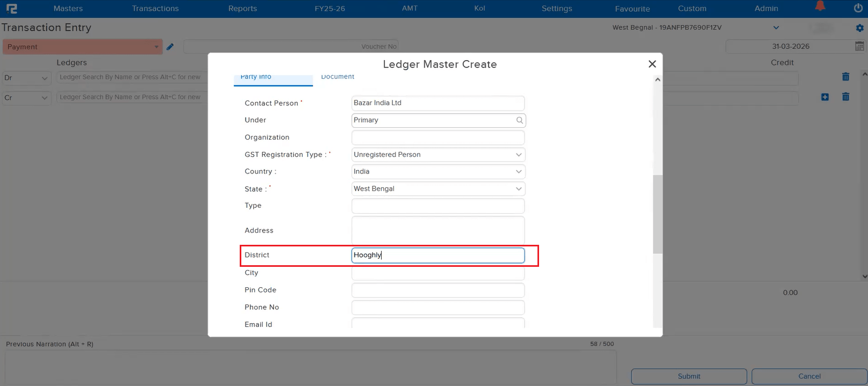Open the Favourite menu
Screen dimensions: 868x386
(x=633, y=9)
